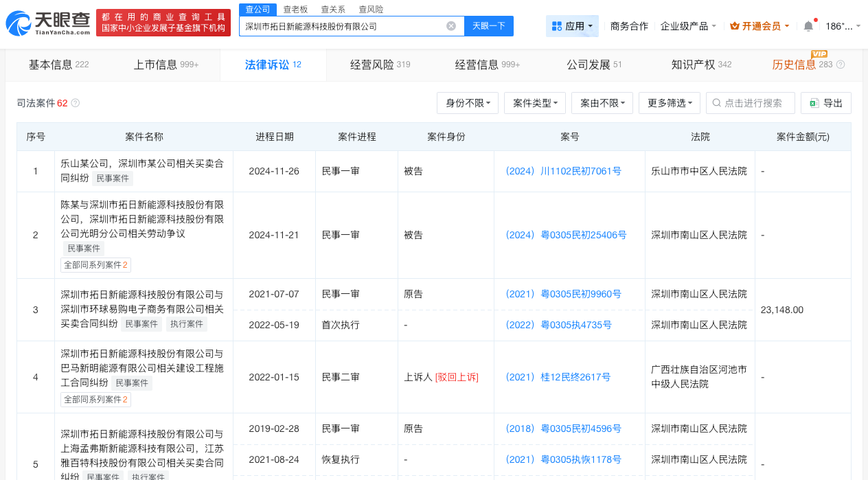Open case number 川1102民初7061号
The image size is (868, 480).
[564, 171]
